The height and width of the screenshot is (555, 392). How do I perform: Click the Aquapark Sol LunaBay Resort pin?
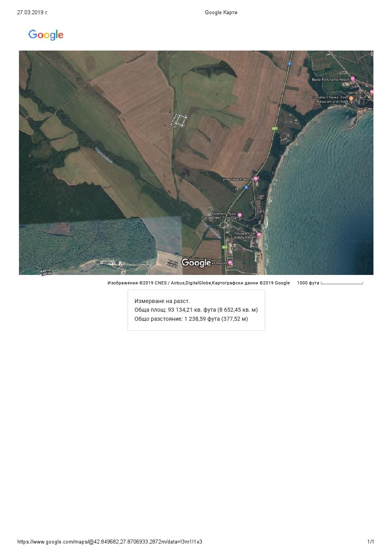[259, 235]
